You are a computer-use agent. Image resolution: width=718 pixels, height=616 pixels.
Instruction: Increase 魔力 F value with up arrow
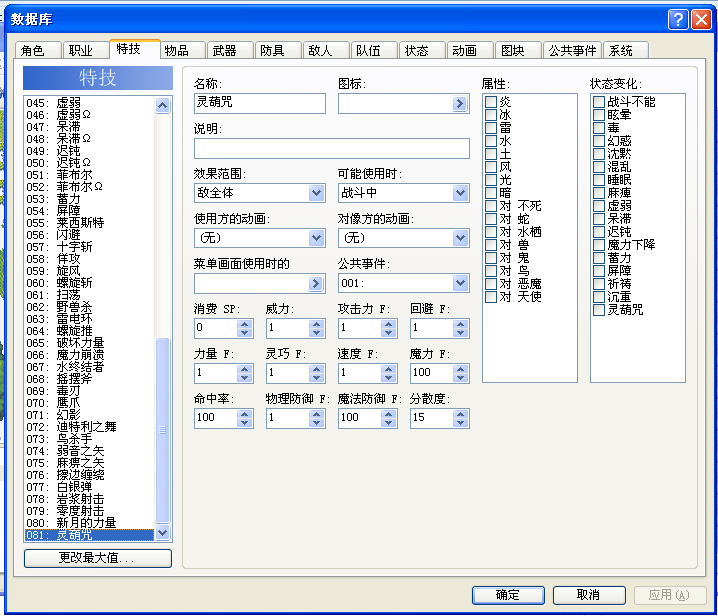point(460,369)
